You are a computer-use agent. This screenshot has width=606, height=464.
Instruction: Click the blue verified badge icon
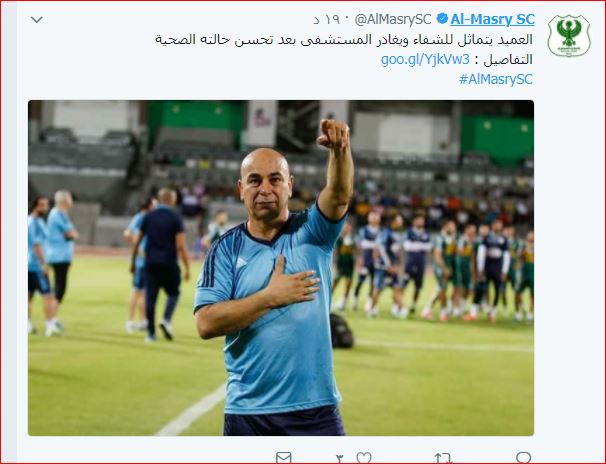(x=442, y=19)
